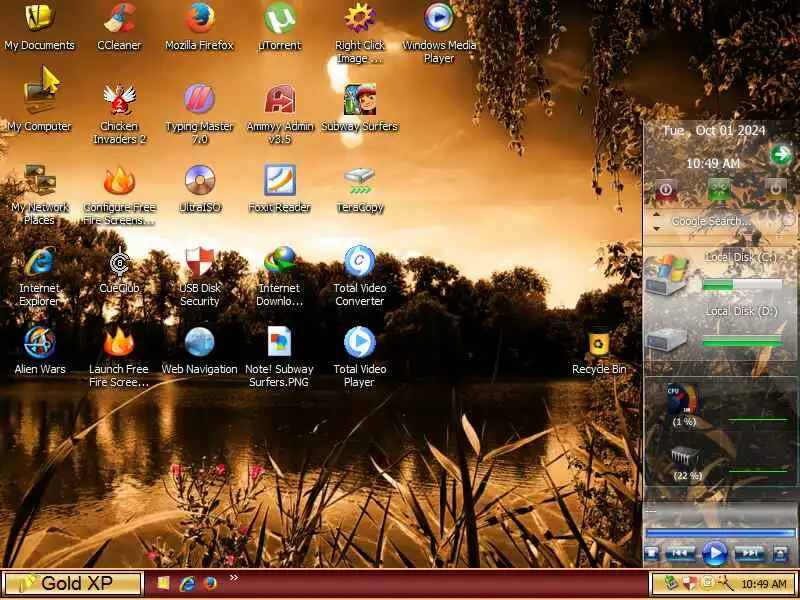Click the taskbar clock showing 10:49 AM
Image resolution: width=800 pixels, height=600 pixels.
[763, 584]
